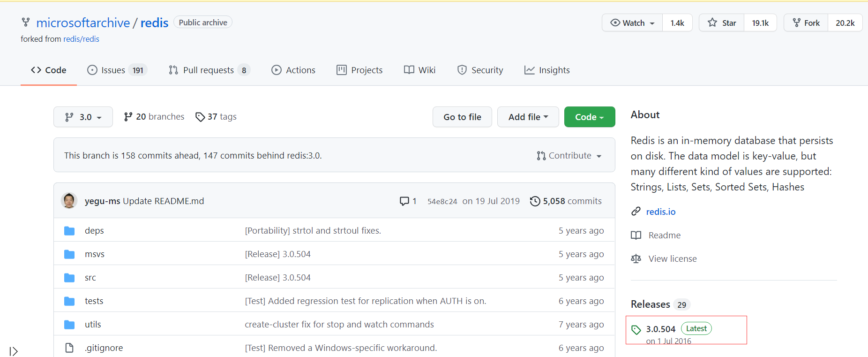
Task: Open the redis.io website link
Action: [661, 212]
